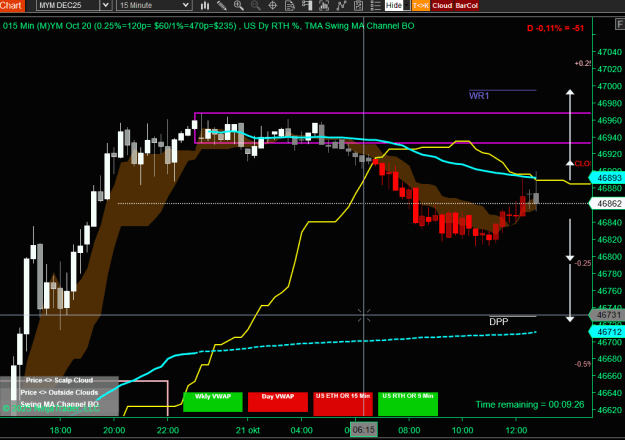Viewport: 625px width, 440px height.
Task: Click the D -0,11% = -51 text
Action: point(555,28)
